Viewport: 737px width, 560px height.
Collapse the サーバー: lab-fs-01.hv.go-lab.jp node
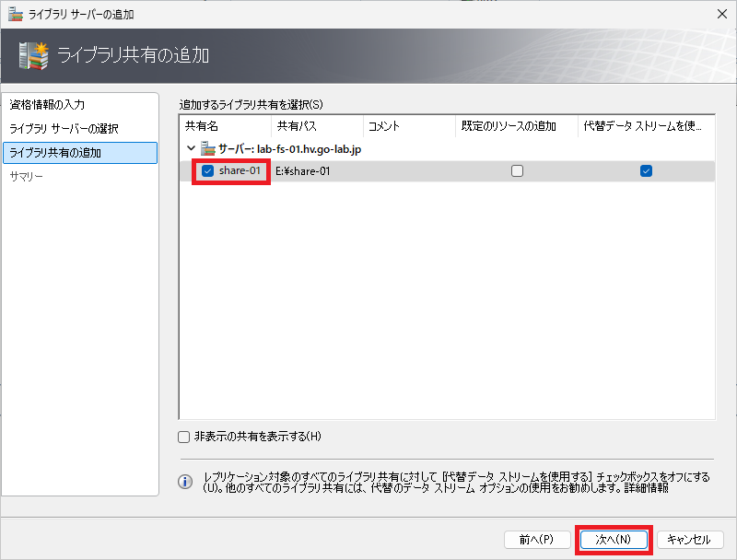tap(191, 148)
